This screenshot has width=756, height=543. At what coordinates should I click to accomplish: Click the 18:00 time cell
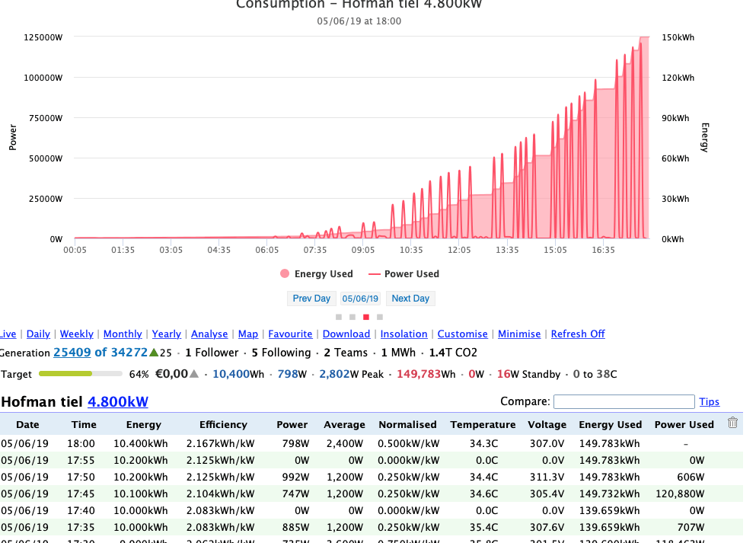(81, 443)
